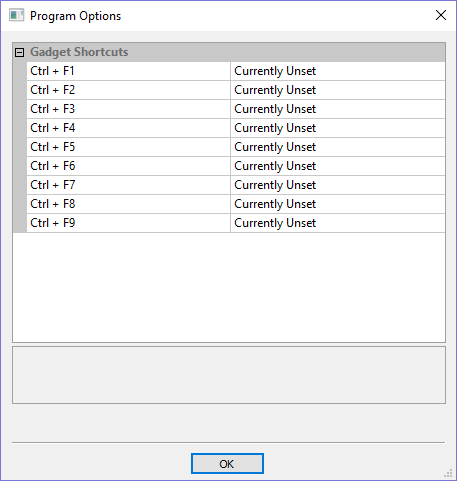Select the Ctrl + F9 shortcut label

coord(53,223)
